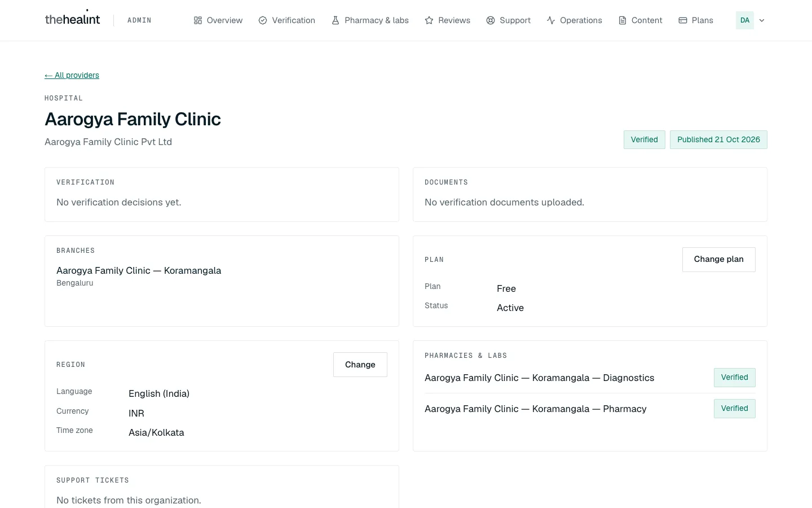Click the Free plan value

(506, 288)
